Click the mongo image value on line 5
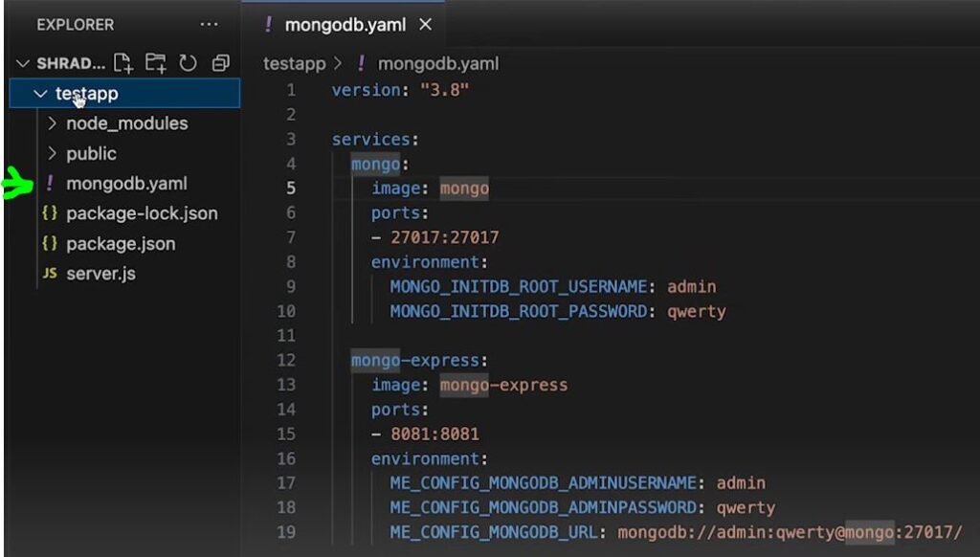Screen dimensions: 980x557 pos(464,189)
